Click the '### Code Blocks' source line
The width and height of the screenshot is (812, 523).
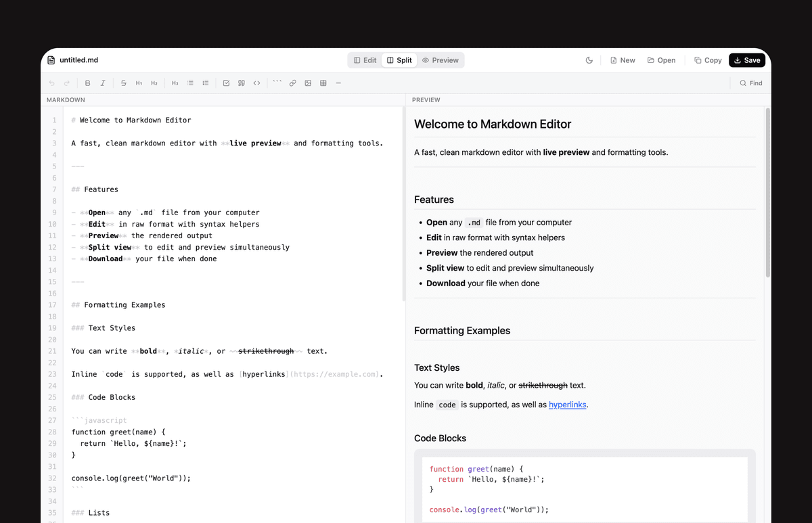coord(104,397)
